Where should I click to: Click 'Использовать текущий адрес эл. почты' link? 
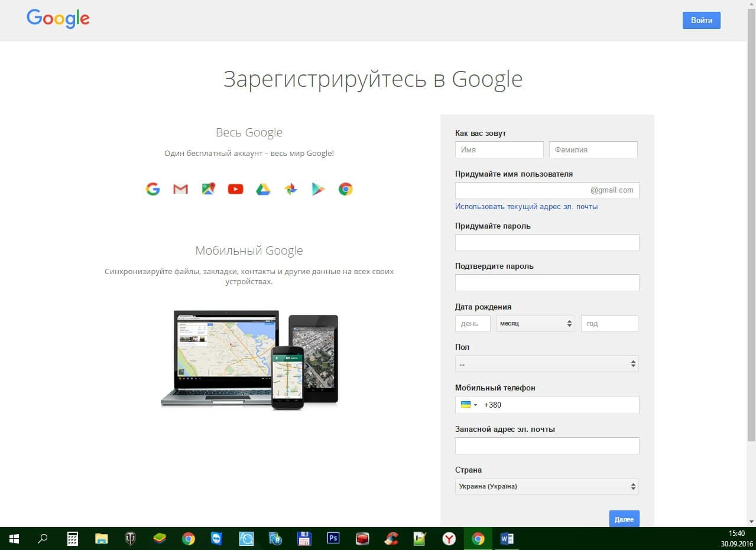pyautogui.click(x=525, y=206)
